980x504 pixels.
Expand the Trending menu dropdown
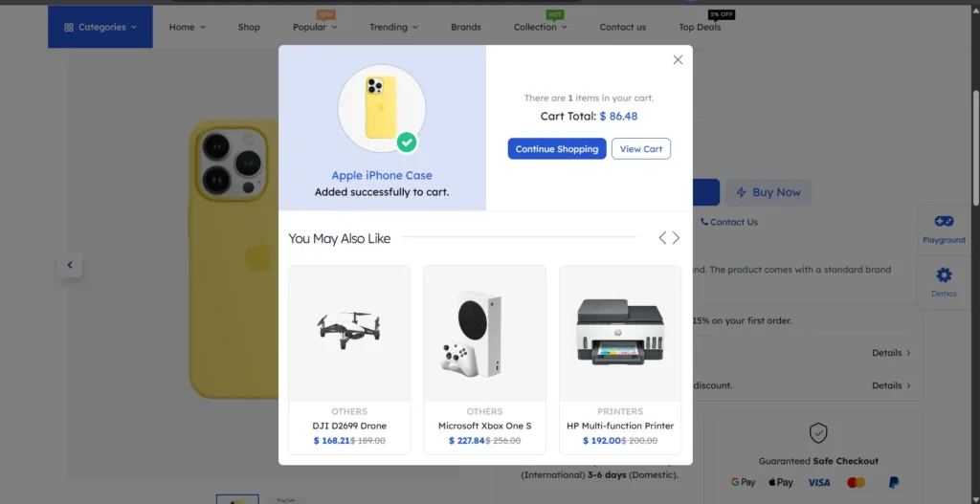pos(393,27)
